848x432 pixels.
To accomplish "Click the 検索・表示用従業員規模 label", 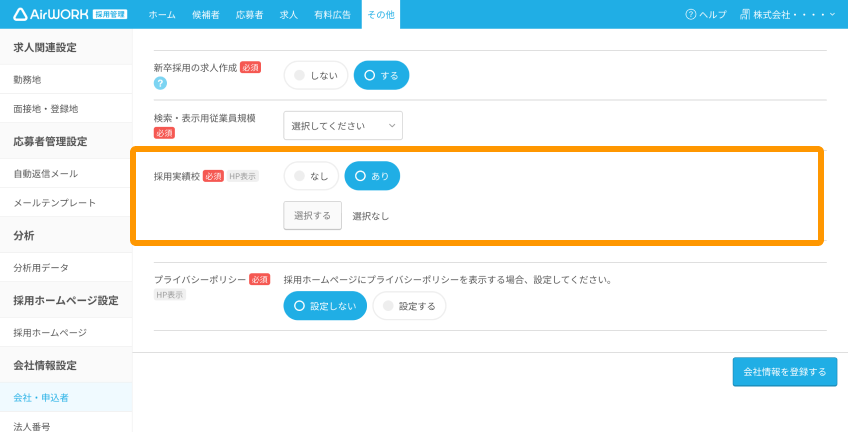I will tap(204, 118).
